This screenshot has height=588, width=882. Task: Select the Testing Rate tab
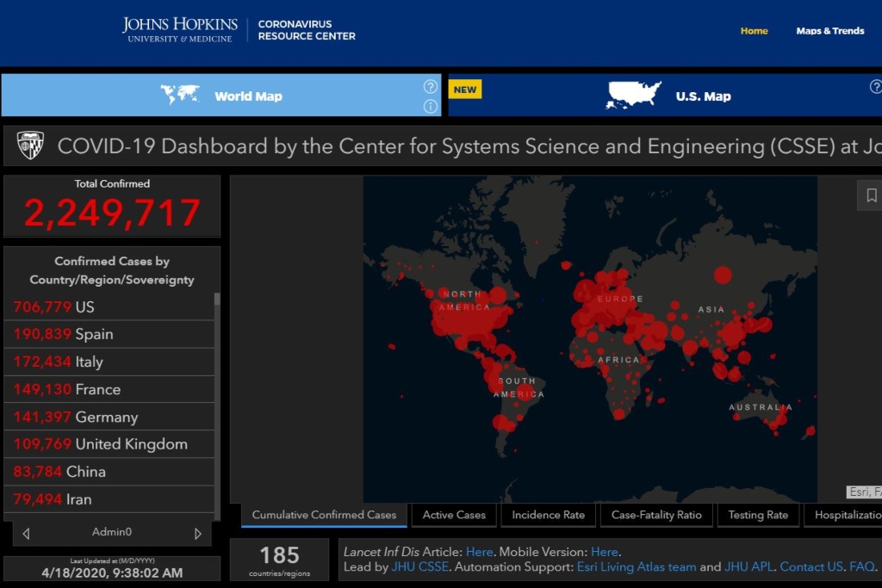tap(758, 515)
